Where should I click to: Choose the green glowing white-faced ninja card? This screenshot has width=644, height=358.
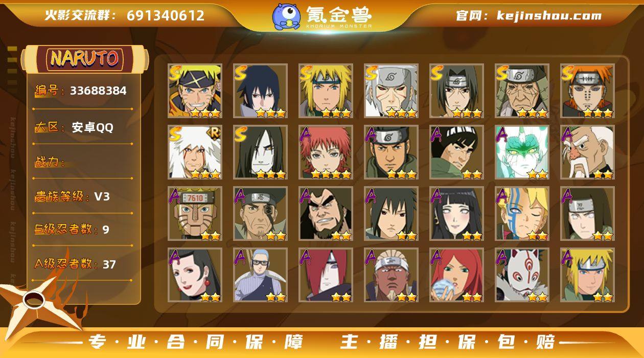522,152
